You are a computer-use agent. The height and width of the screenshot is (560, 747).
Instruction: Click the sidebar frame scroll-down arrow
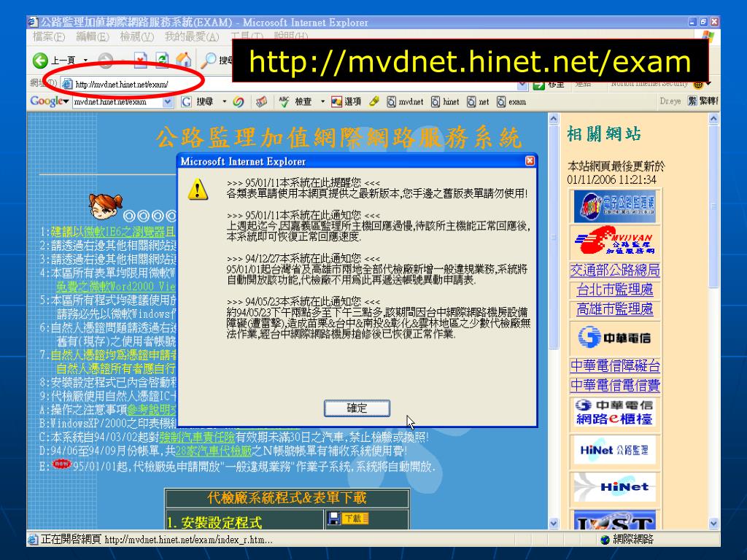click(x=713, y=523)
